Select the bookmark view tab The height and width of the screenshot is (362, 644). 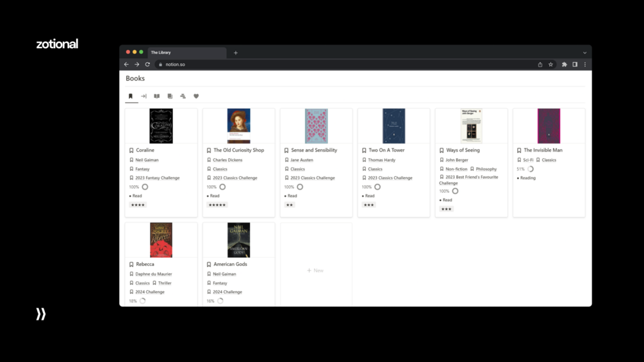[x=131, y=96]
